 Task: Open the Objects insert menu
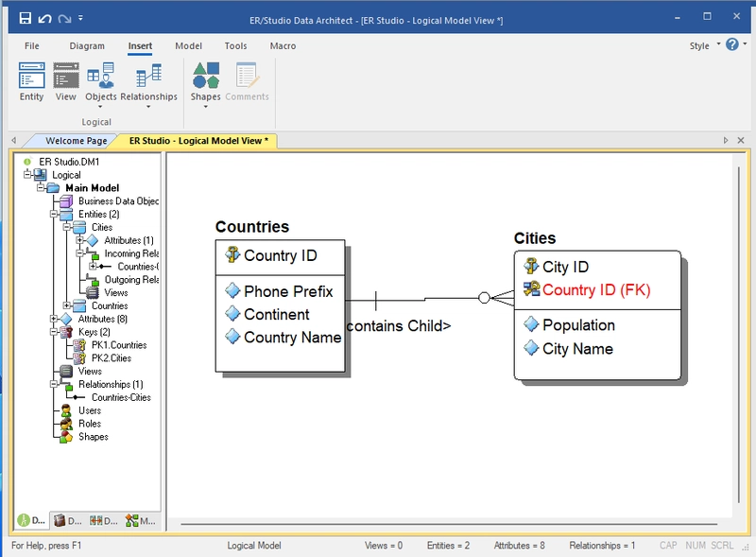coord(101,83)
